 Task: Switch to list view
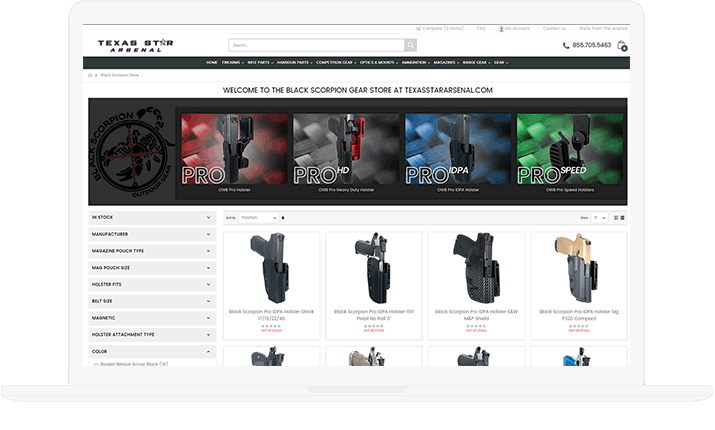(622, 218)
